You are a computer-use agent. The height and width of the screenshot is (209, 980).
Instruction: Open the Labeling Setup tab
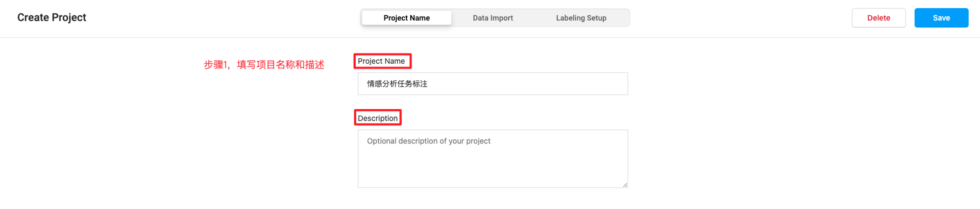point(581,18)
